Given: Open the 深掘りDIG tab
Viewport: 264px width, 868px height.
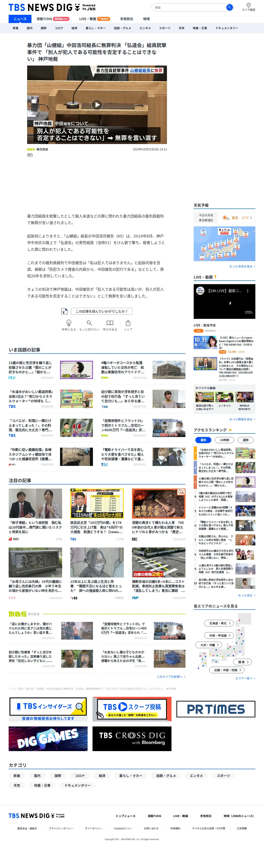Looking at the screenshot, I should click(x=53, y=19).
